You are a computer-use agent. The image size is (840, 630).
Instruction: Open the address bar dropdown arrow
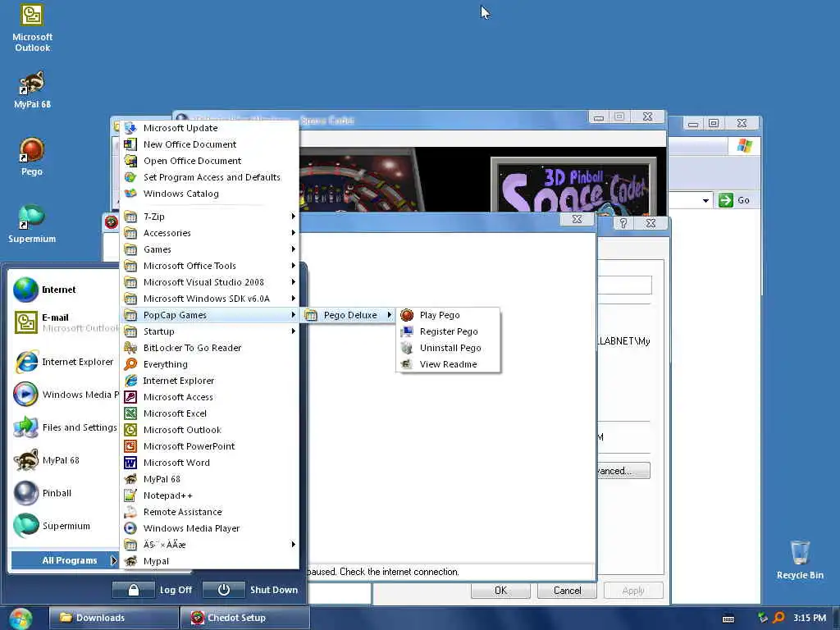705,201
